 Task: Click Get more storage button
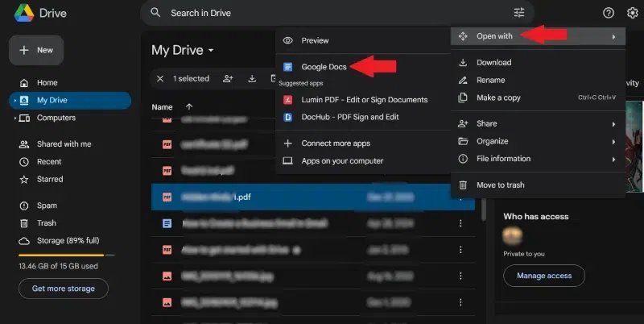pyautogui.click(x=64, y=289)
